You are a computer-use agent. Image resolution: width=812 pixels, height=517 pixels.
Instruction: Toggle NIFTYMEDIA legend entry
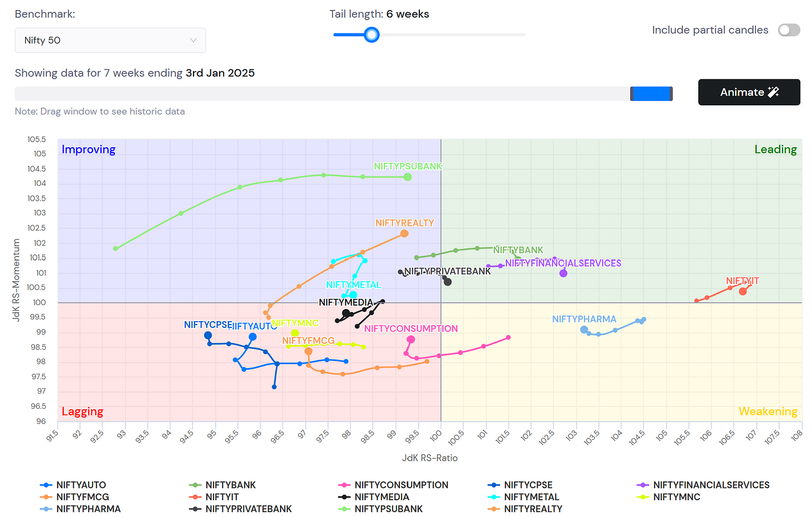(374, 497)
